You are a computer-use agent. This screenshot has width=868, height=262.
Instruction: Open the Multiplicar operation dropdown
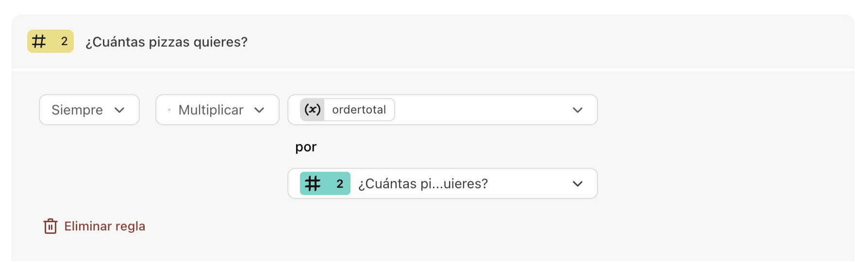[217, 110]
